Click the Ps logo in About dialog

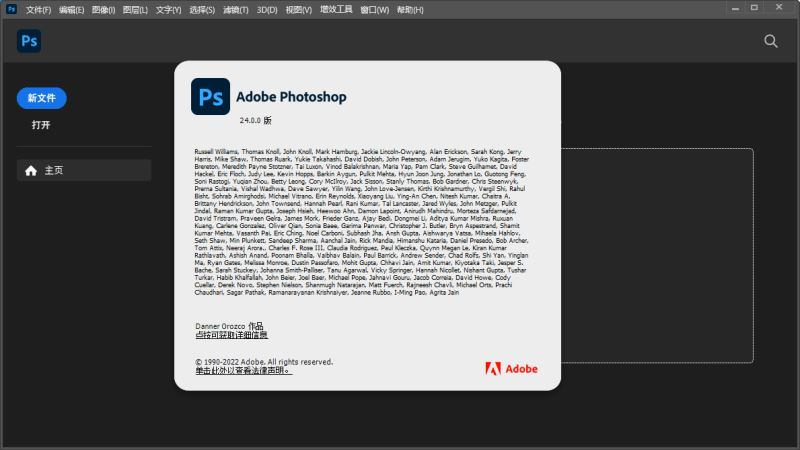210,96
